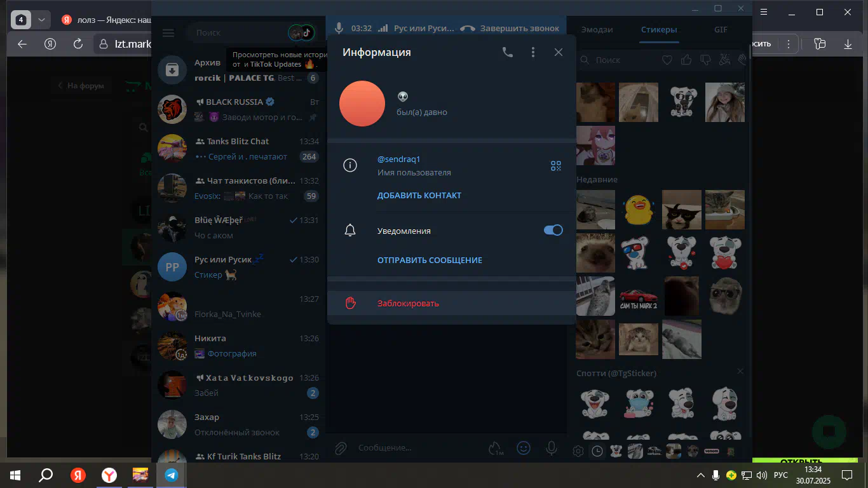Call the user from Информация header

point(508,52)
